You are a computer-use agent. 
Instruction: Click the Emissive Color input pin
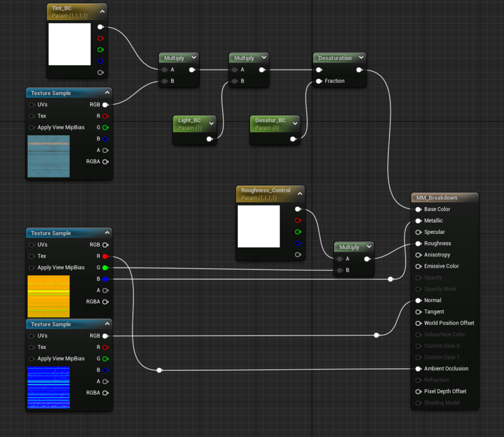418,266
